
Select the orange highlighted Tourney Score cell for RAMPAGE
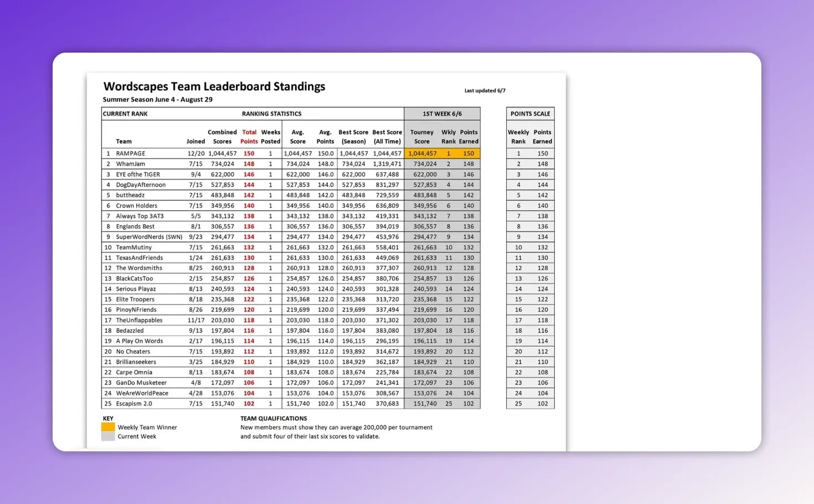pyautogui.click(x=423, y=153)
